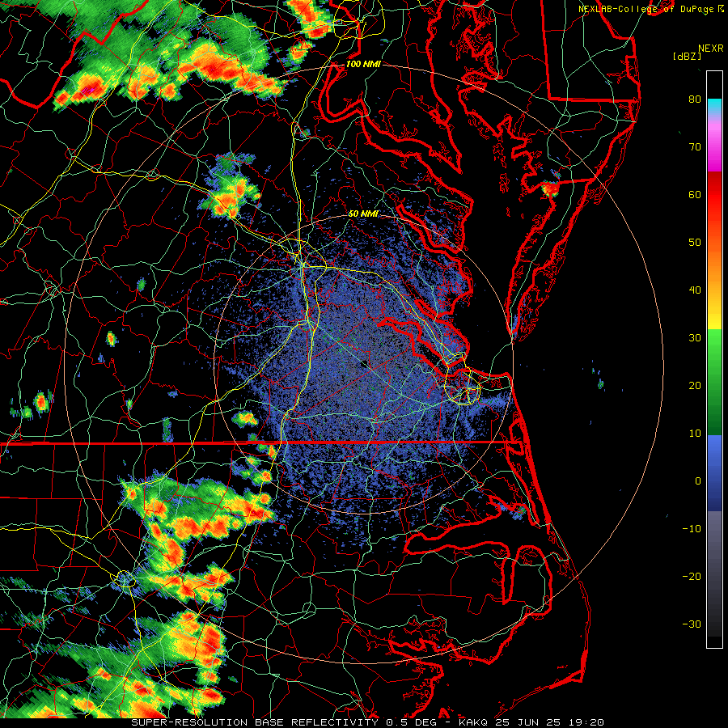Viewport: 728px width, 728px height.
Task: Select the 10 value on dBZ scale
Action: (x=695, y=434)
